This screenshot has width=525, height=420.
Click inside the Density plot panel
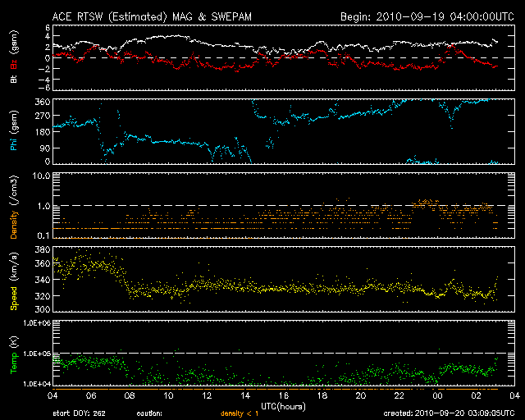[x=284, y=206]
